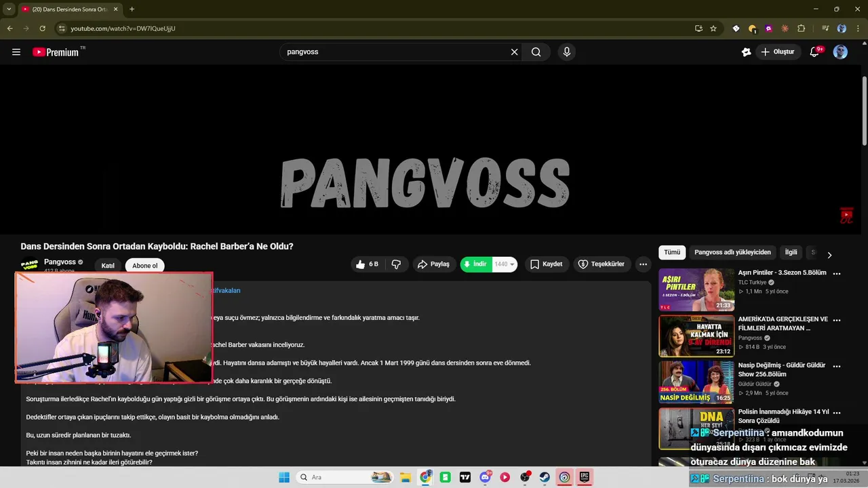Open the YouTube account avatar menu
868x488 pixels.
point(840,52)
